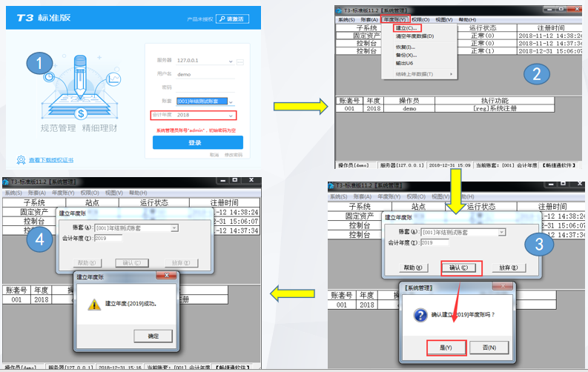Image resolution: width=588 pixels, height=372 pixels.
Task: Click the [reg]系统注册 cell
Action: pos(495,109)
